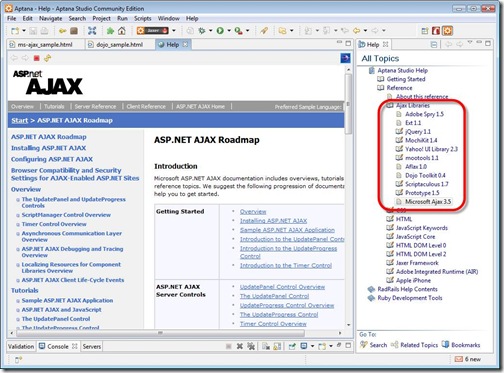Click the Open Perspective icon
The height and width of the screenshot is (373, 504).
coord(425,31)
